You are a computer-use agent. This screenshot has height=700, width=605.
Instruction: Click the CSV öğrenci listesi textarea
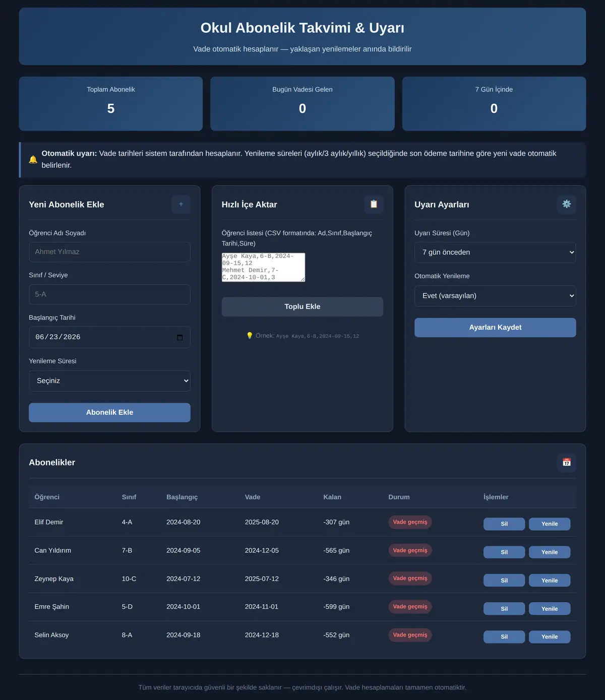click(263, 267)
